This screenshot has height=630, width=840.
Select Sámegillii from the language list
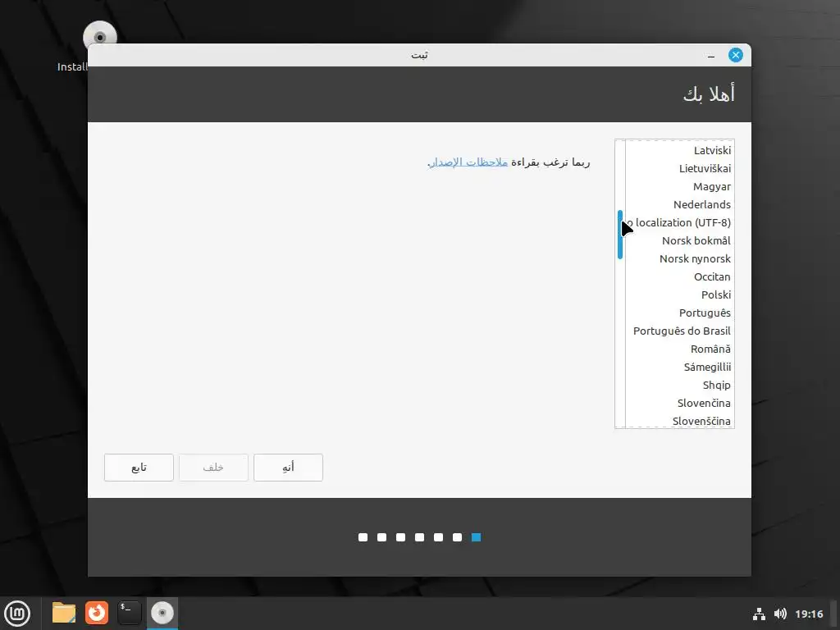point(680,367)
